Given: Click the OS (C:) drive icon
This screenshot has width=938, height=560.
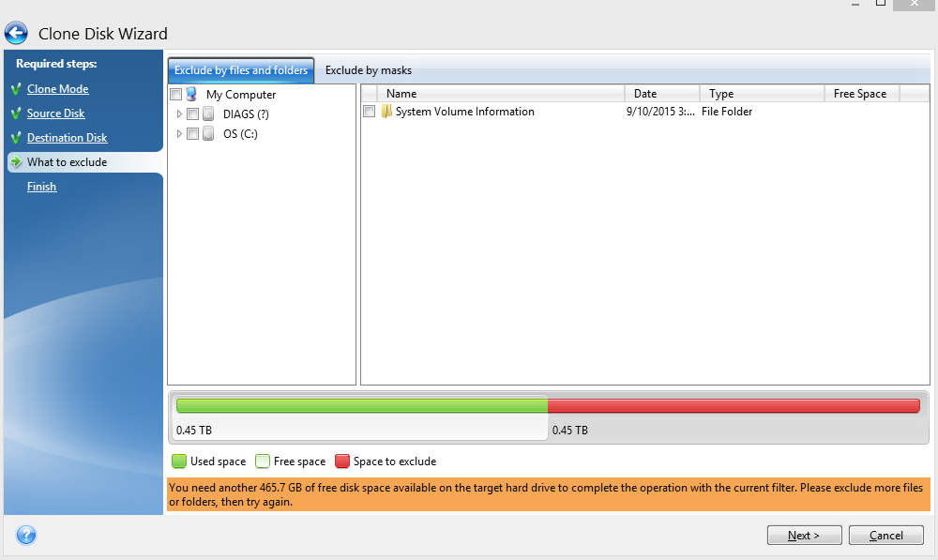Looking at the screenshot, I should [x=208, y=133].
